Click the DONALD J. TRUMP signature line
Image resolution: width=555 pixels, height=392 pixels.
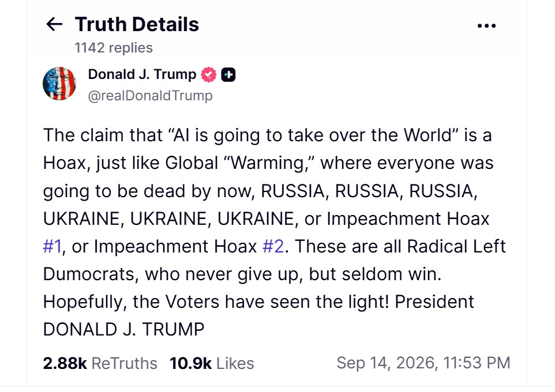click(x=123, y=329)
